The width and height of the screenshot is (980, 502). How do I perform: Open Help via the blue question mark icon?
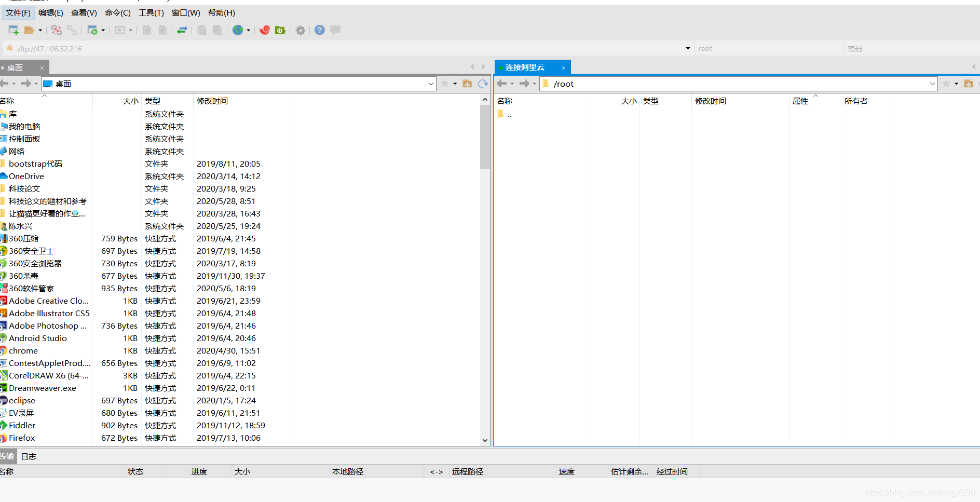point(320,30)
